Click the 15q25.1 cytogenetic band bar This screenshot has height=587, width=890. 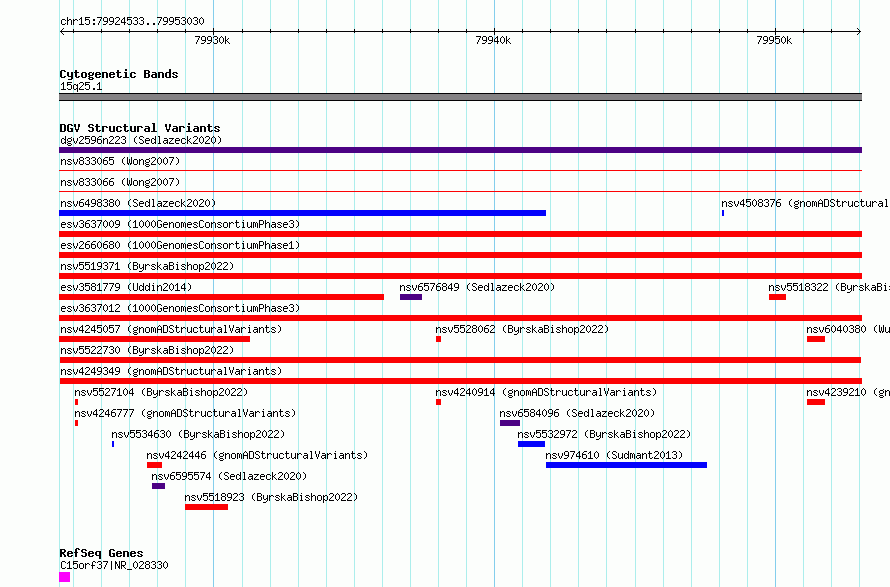pos(460,97)
